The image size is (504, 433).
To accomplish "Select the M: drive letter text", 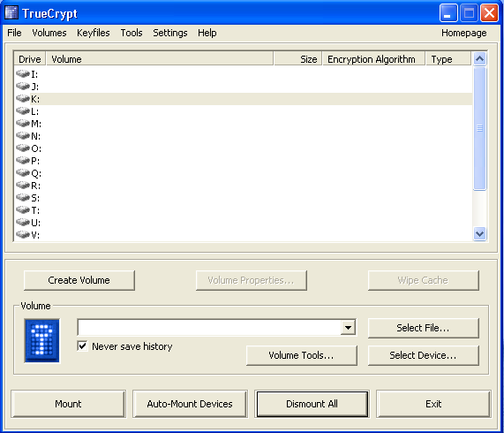I will point(36,124).
